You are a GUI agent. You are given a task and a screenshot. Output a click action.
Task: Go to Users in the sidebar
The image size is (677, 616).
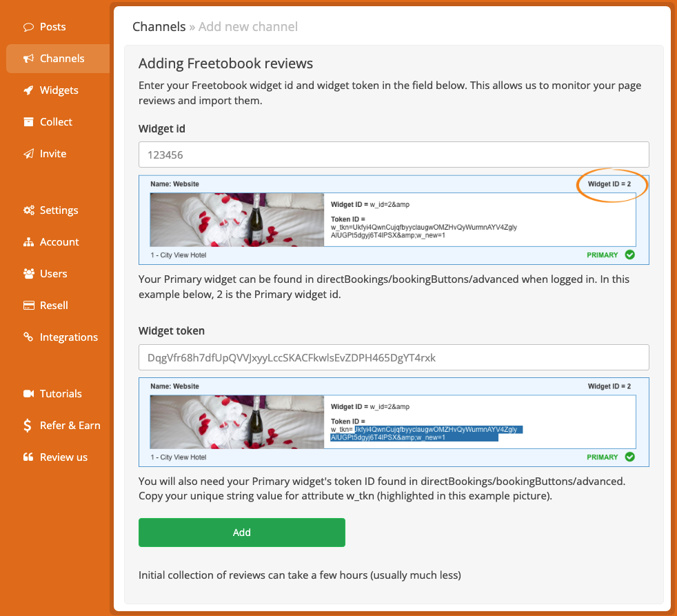[x=58, y=274]
